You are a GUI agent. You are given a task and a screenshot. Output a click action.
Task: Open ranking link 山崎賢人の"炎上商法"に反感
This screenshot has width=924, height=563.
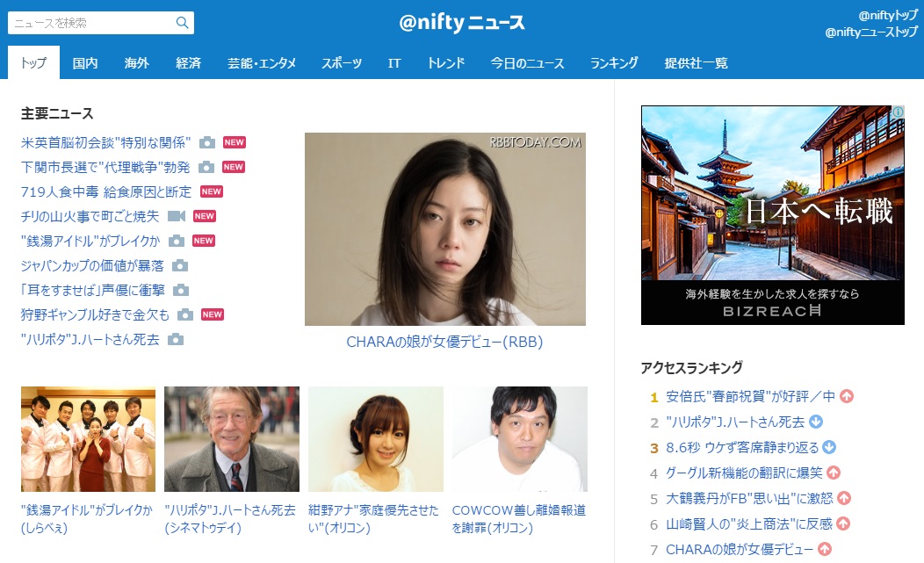tap(749, 523)
